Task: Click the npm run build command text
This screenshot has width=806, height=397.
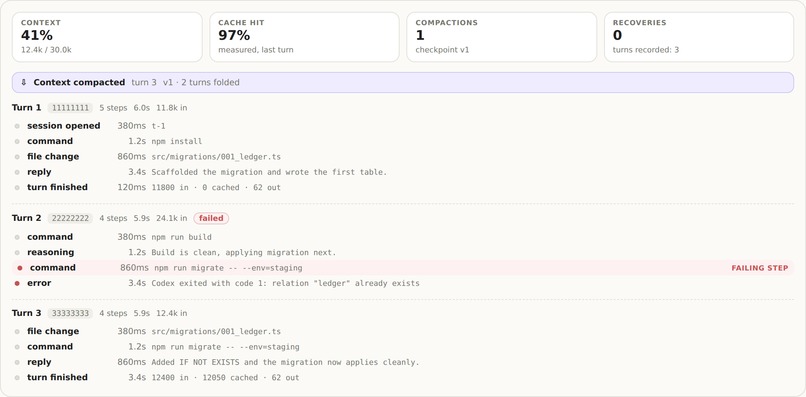Action: pos(181,237)
